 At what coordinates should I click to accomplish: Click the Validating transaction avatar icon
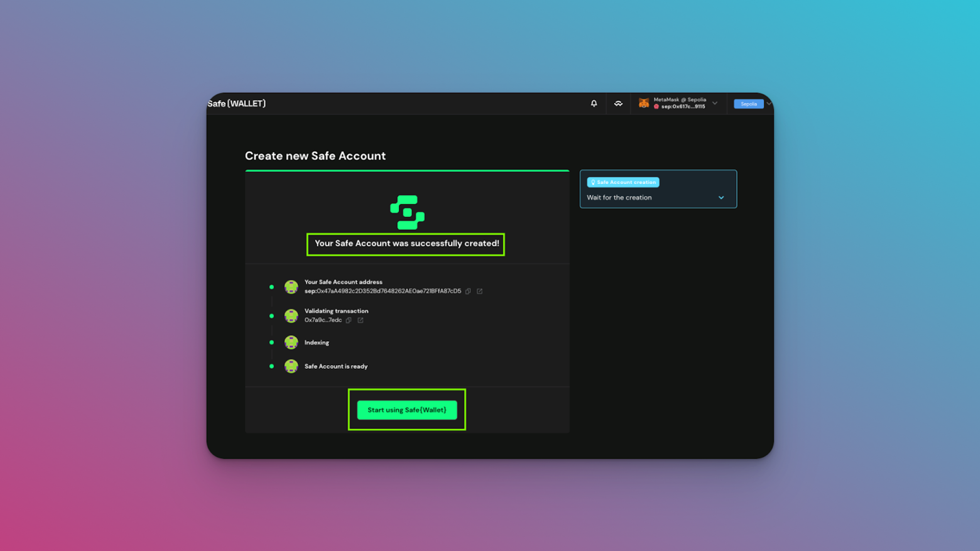[291, 315]
